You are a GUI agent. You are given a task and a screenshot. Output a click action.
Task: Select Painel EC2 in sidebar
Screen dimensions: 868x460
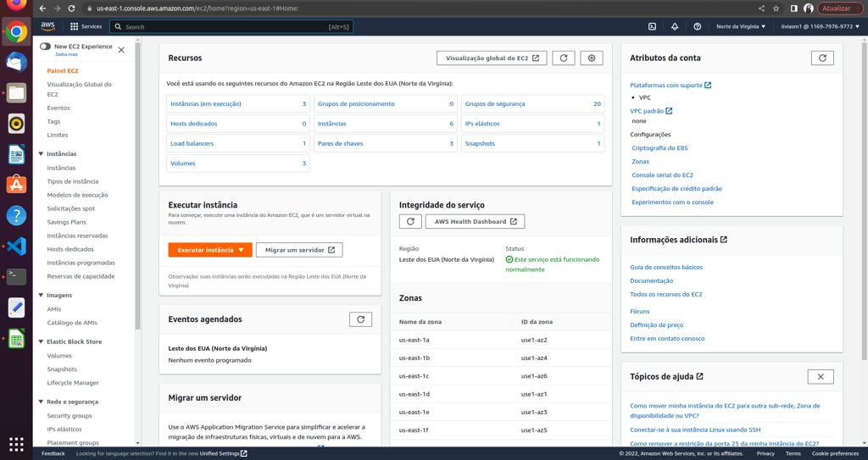(63, 71)
